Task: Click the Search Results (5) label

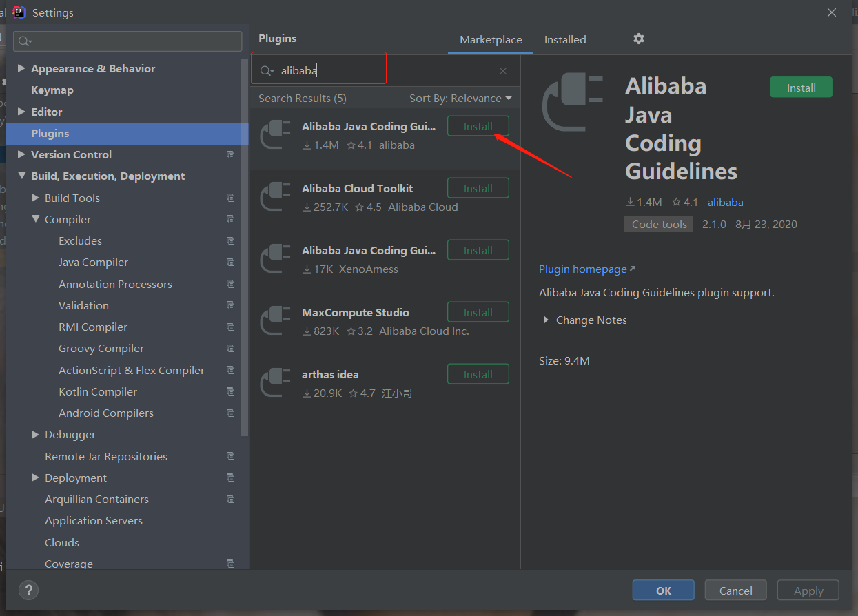Action: [x=303, y=99]
